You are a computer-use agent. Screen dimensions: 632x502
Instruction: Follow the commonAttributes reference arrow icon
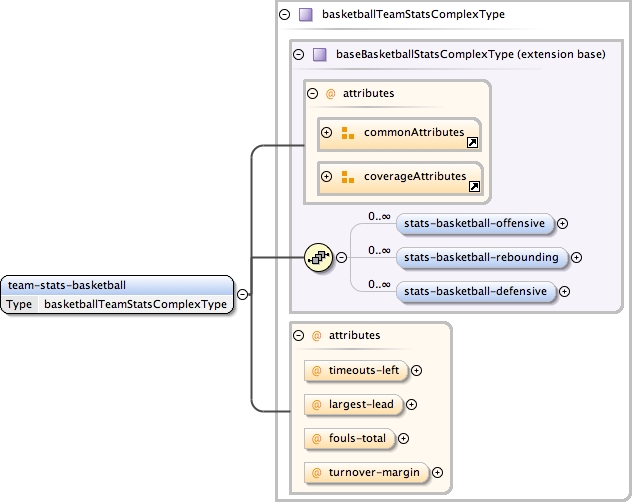point(473,144)
